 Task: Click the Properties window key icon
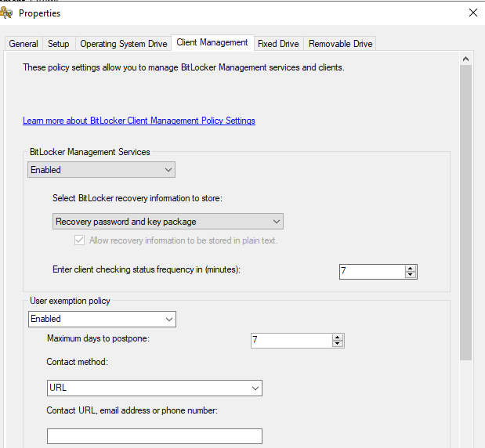click(x=6, y=13)
